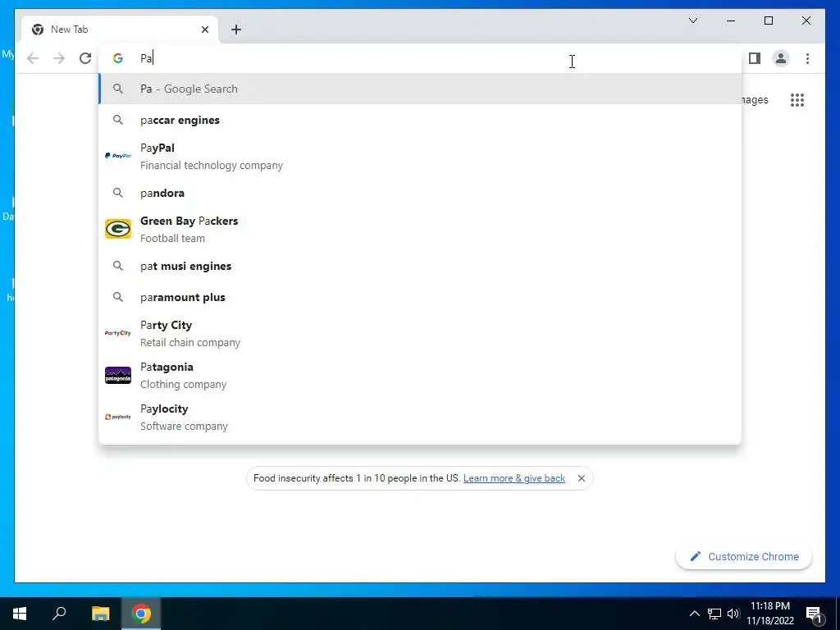Click the Paylocity logo thumbnail
Viewport: 840px width, 630px height.
(x=118, y=417)
